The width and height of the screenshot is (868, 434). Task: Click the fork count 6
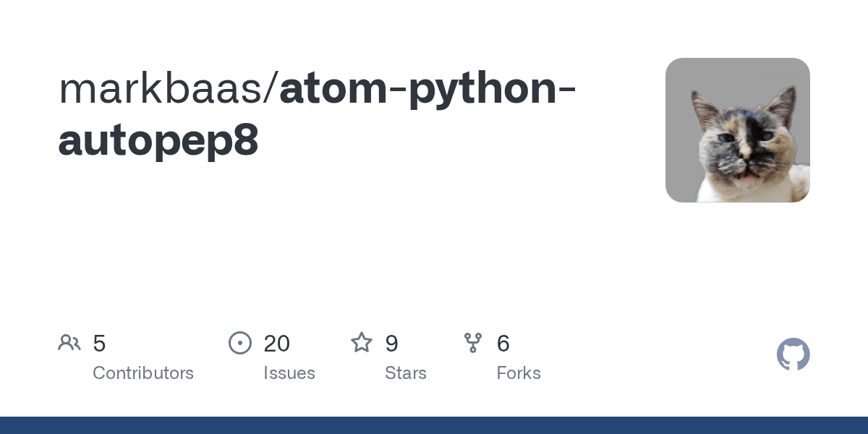(x=503, y=344)
